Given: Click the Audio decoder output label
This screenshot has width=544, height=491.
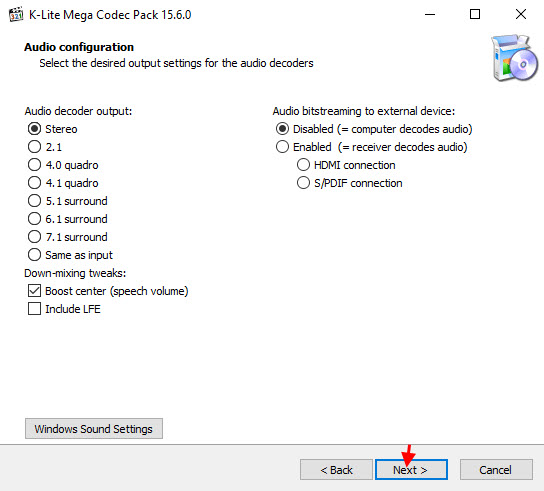Looking at the screenshot, I should pyautogui.click(x=78, y=111).
